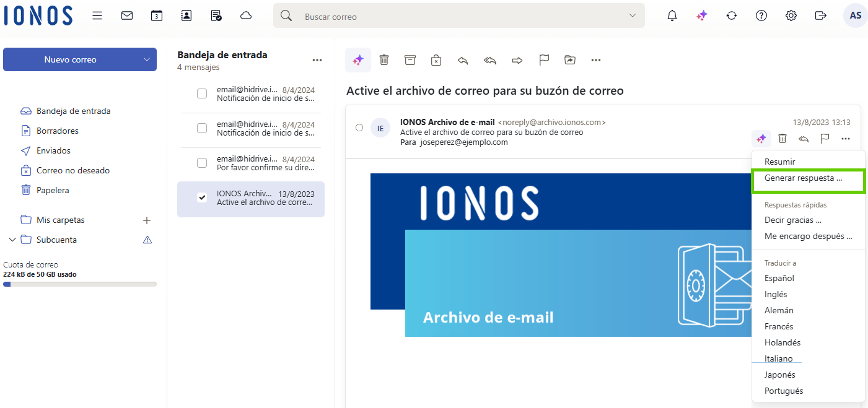Mark email as spam in toolbar
The height and width of the screenshot is (408, 868).
point(436,60)
